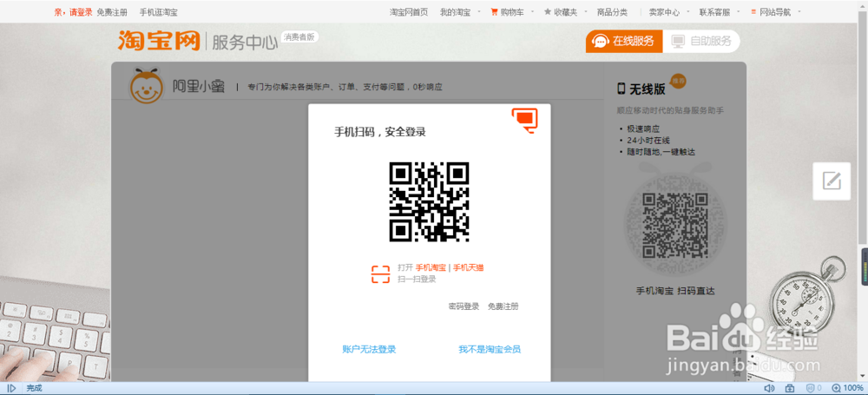The image size is (868, 395).
Task: Switch to the 自助服务 tab
Action: [x=701, y=41]
